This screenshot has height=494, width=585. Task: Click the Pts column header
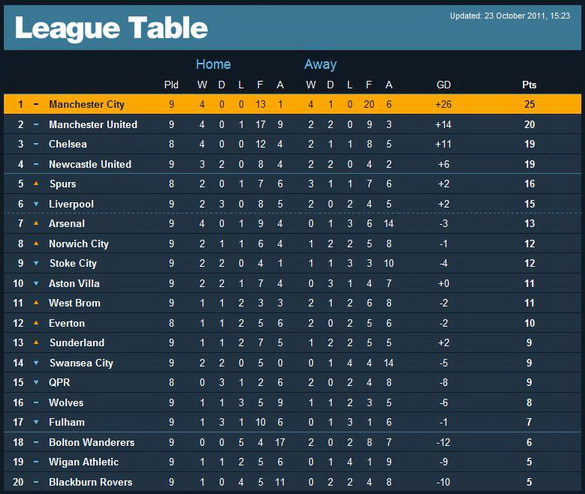(529, 85)
